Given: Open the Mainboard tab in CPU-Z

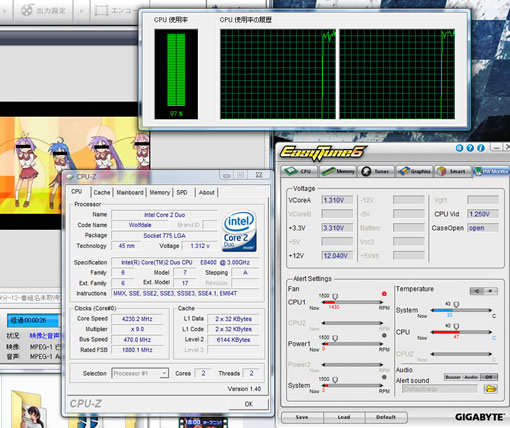Looking at the screenshot, I should 130,192.
